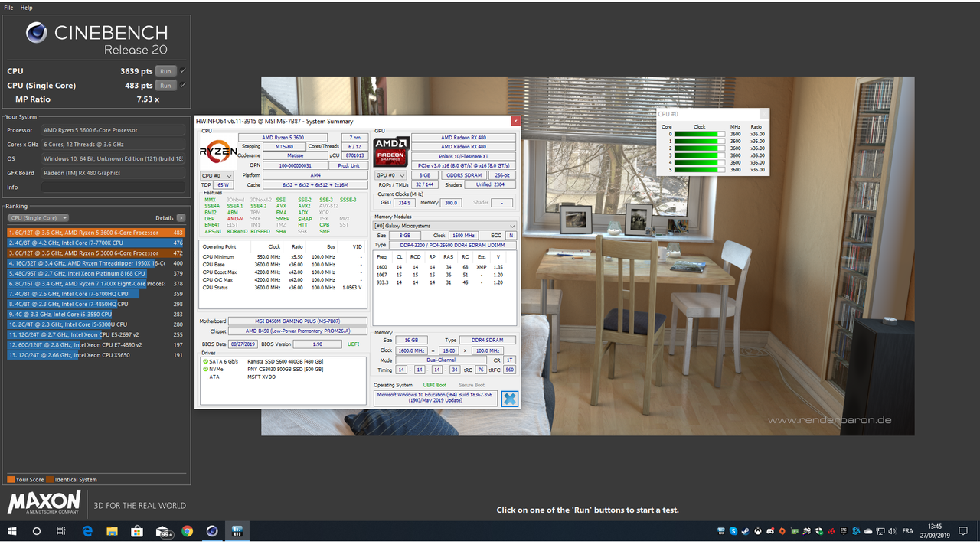Screen dimensions: 980x551
Task: Click the Skype tray icon
Action: 733,531
